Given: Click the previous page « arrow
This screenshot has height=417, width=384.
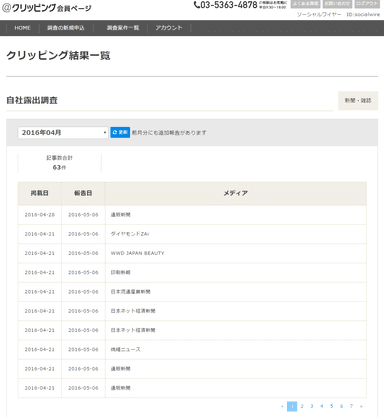Looking at the screenshot, I should [282, 406].
